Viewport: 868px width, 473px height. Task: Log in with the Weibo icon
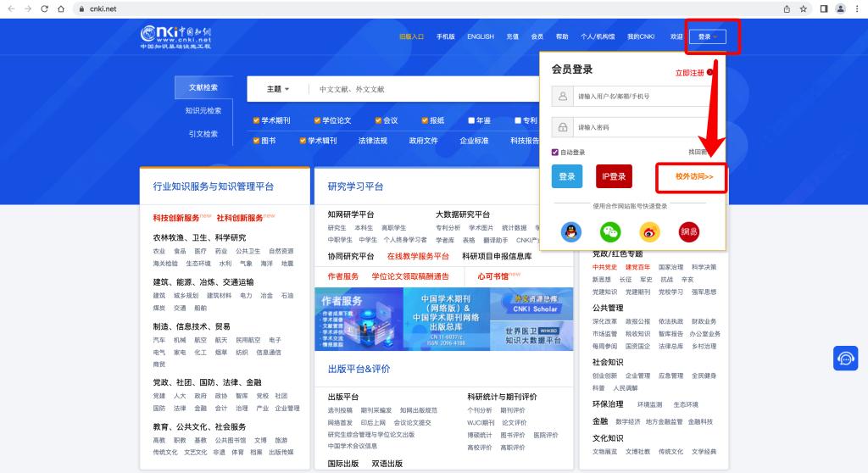pyautogui.click(x=649, y=231)
